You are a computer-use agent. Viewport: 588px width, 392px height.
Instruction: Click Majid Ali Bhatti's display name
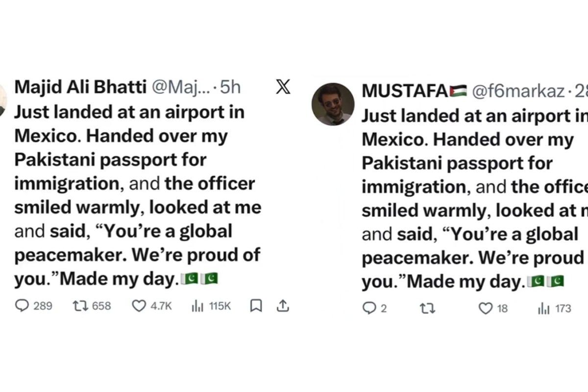click(78, 87)
